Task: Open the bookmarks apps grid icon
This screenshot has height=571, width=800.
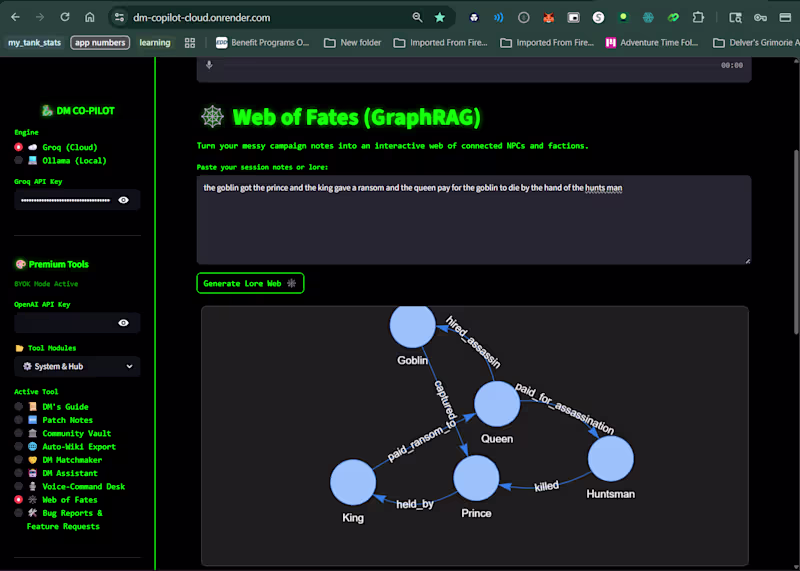Action: coord(190,43)
